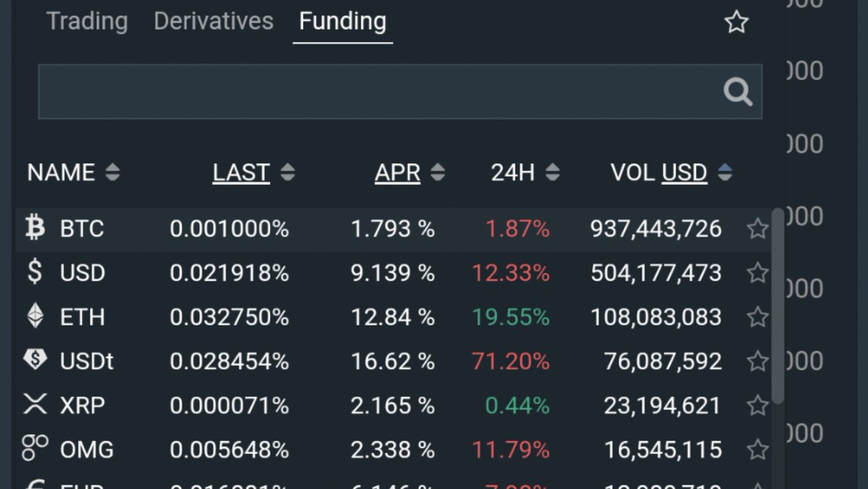Click the USD volume currency link
Image resolution: width=868 pixels, height=489 pixels.
pyautogui.click(x=684, y=172)
